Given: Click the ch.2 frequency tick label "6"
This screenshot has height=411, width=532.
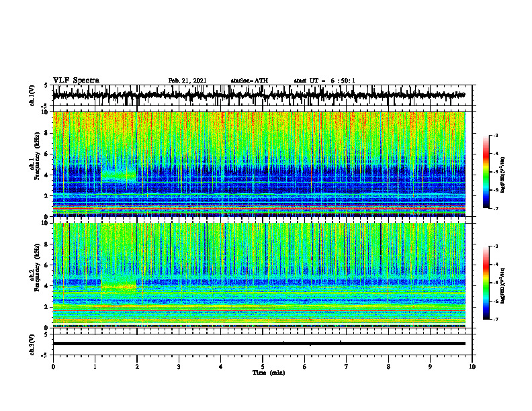Looking at the screenshot, I should coord(47,265).
